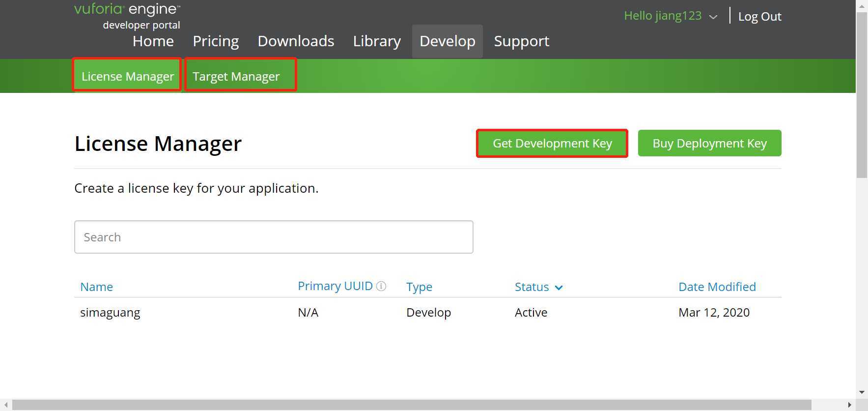Screen dimensions: 868x411
Task: Open the Home menu
Action: click(153, 41)
